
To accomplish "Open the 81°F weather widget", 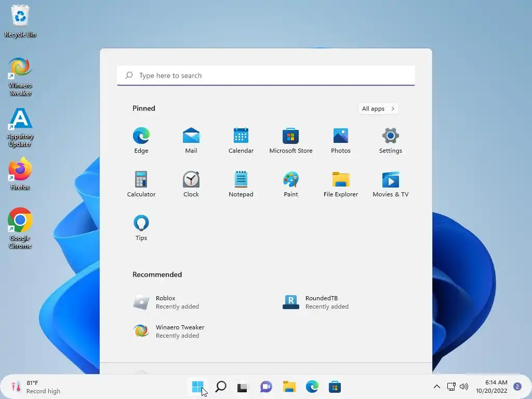I will coord(36,387).
